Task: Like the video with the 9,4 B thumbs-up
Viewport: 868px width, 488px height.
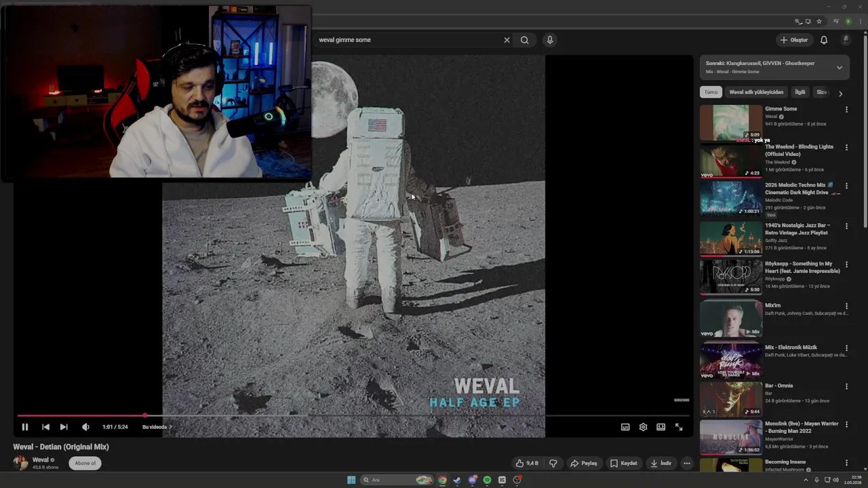Action: [527, 464]
